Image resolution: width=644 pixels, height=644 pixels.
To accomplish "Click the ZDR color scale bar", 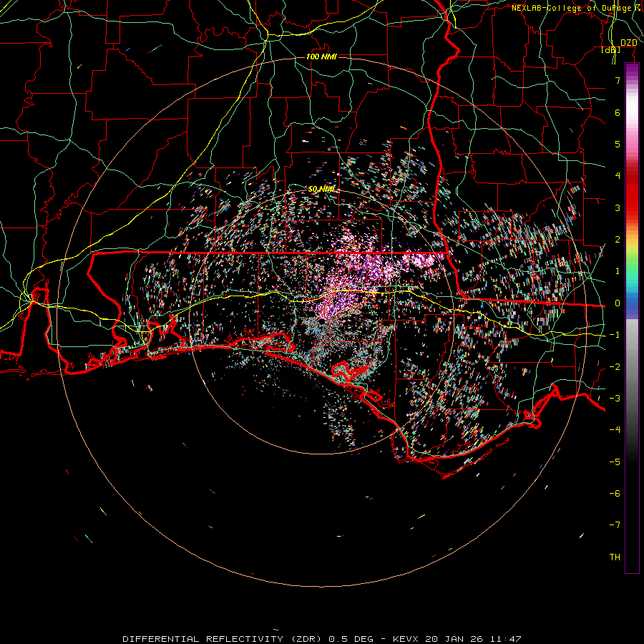I will pyautogui.click(x=632, y=318).
